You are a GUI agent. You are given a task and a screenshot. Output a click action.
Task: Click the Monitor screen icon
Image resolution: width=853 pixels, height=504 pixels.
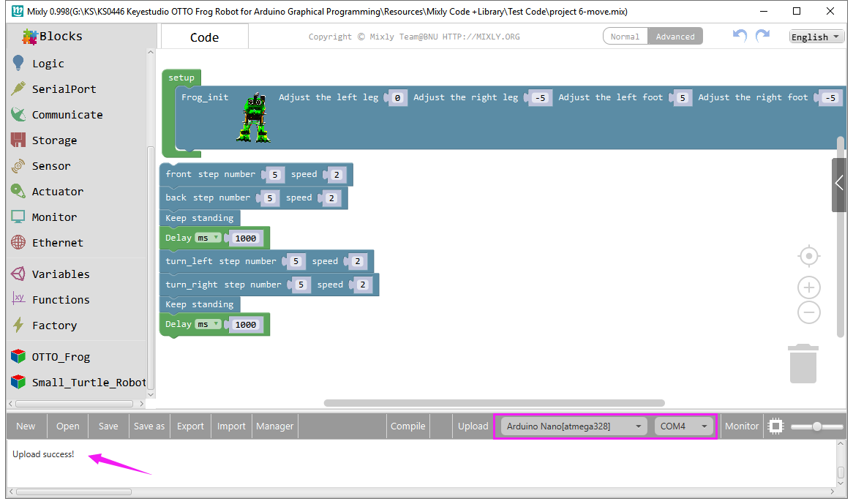click(18, 217)
